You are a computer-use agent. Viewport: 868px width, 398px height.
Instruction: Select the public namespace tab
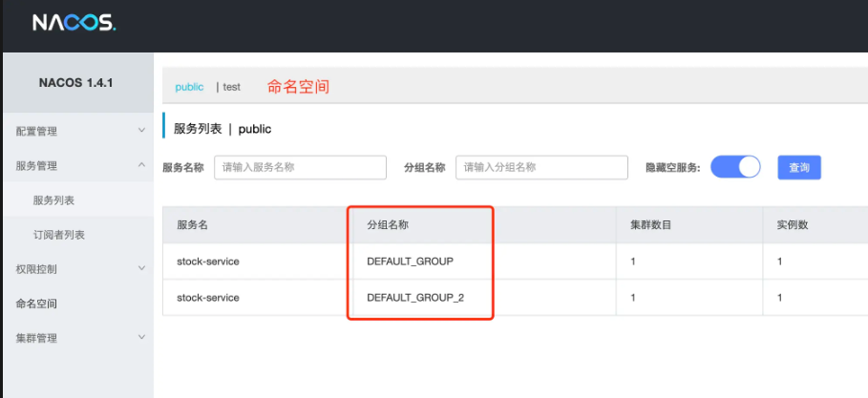coord(189,87)
